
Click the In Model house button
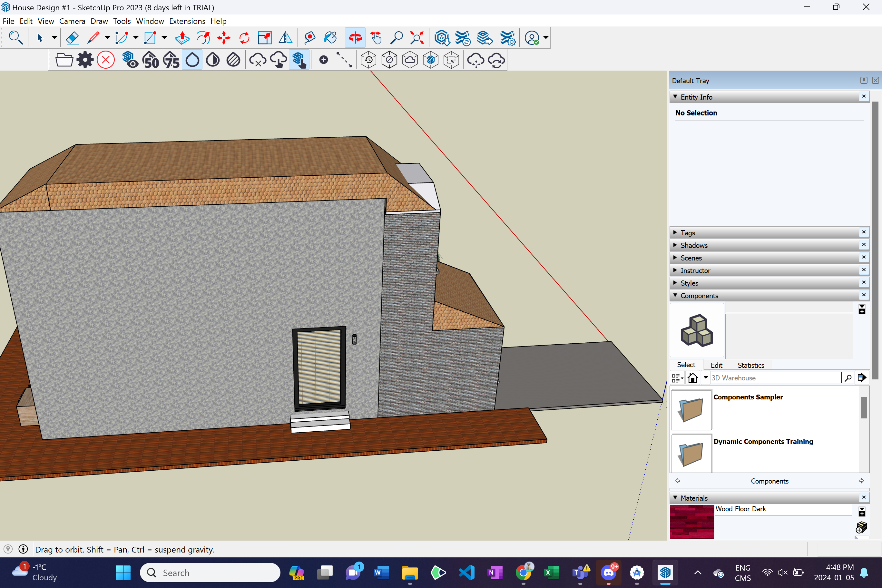coord(693,378)
